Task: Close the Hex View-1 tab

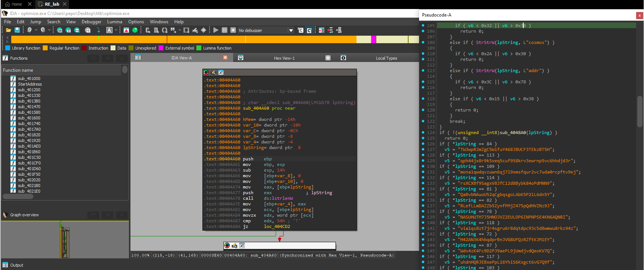Action: click(x=328, y=57)
